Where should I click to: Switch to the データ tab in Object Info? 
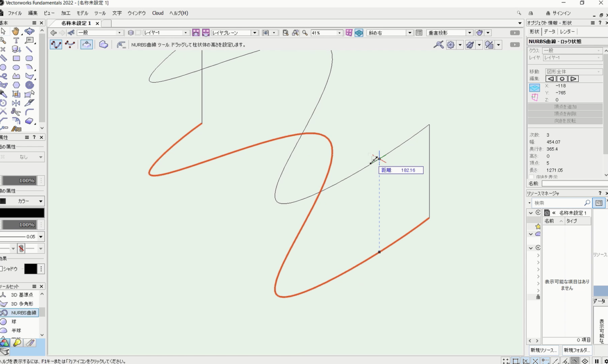[x=549, y=32]
